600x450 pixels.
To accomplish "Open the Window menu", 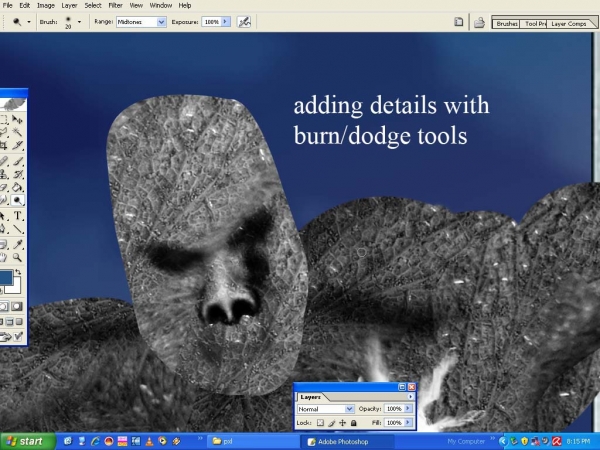I will 161,5.
